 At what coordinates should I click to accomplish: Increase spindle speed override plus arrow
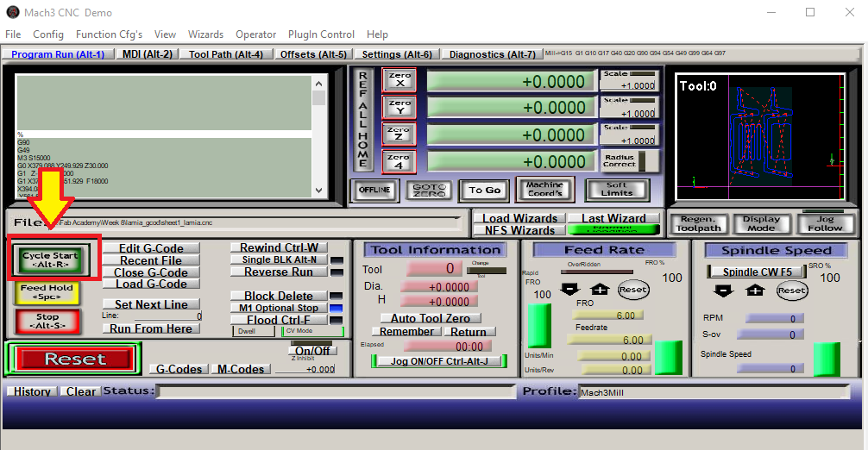click(x=755, y=291)
